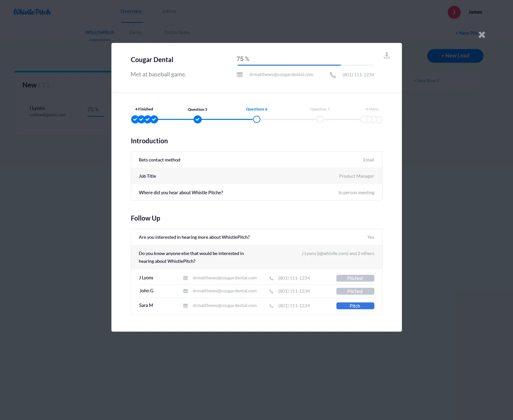Click the WhistlePitch logo
This screenshot has width=513, height=420.
[x=32, y=12]
